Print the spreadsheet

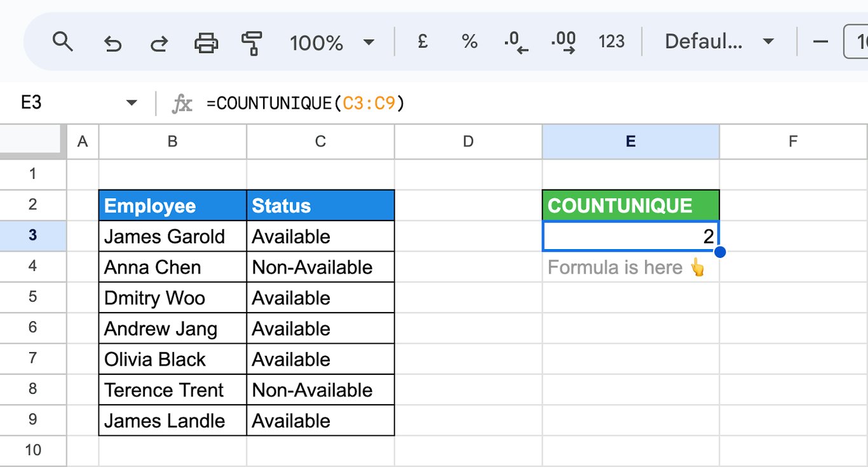(206, 43)
